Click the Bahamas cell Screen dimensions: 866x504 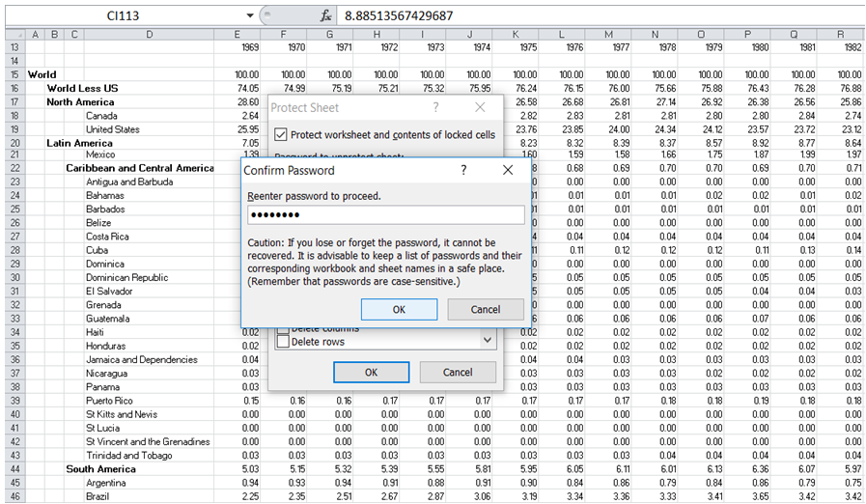tap(105, 196)
